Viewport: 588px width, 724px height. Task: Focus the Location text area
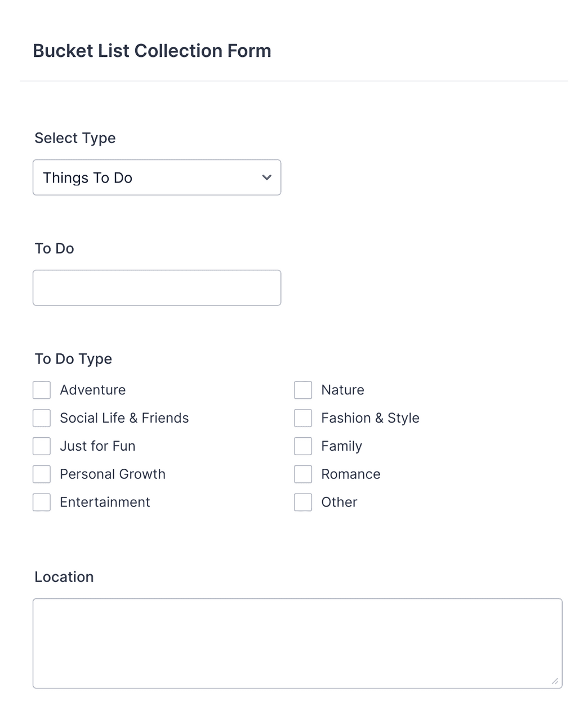[x=297, y=642]
